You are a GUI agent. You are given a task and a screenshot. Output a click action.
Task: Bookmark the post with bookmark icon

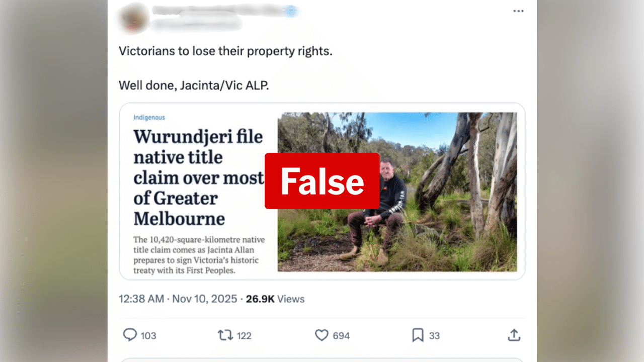418,335
